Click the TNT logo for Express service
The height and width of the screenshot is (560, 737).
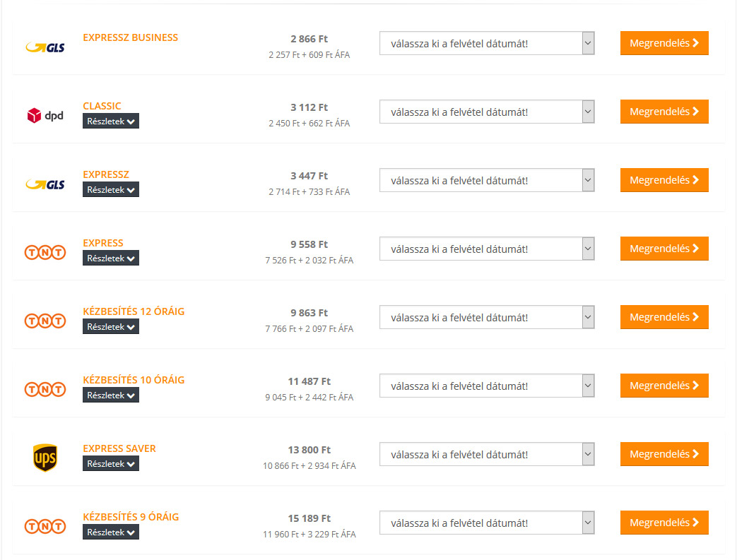(45, 252)
